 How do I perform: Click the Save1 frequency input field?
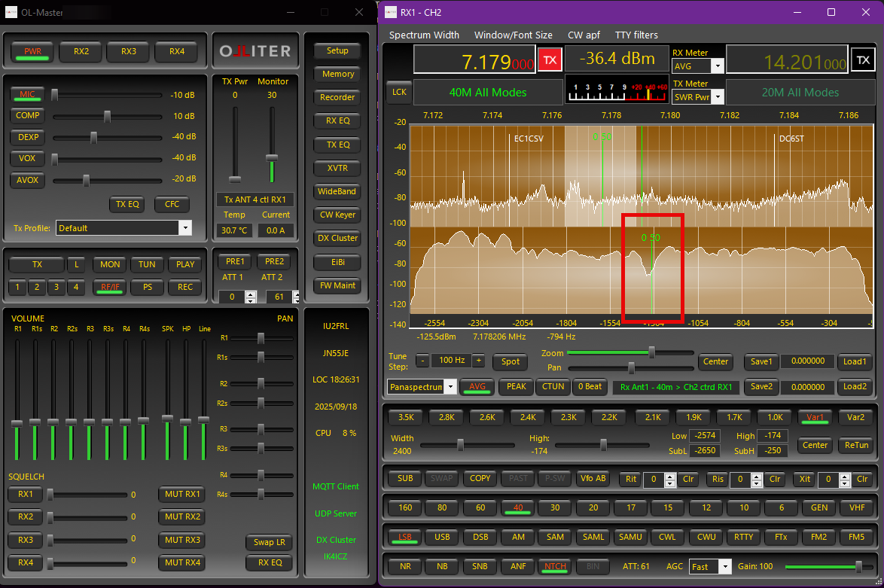[x=806, y=361]
